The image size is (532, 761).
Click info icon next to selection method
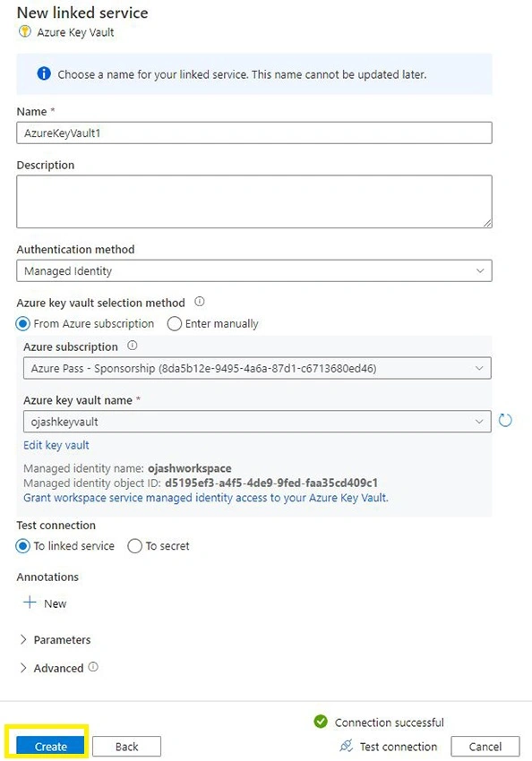pyautogui.click(x=200, y=302)
